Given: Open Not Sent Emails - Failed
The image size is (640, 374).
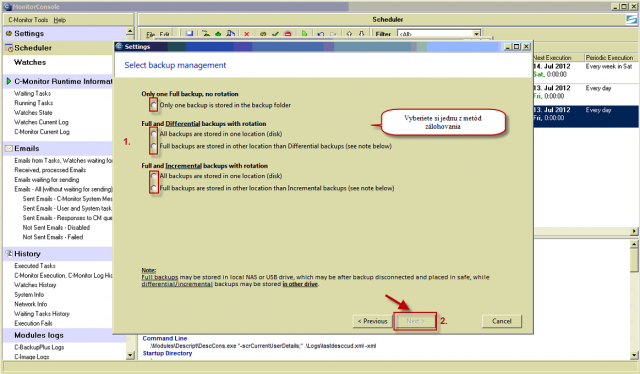Looking at the screenshot, I should (x=53, y=237).
